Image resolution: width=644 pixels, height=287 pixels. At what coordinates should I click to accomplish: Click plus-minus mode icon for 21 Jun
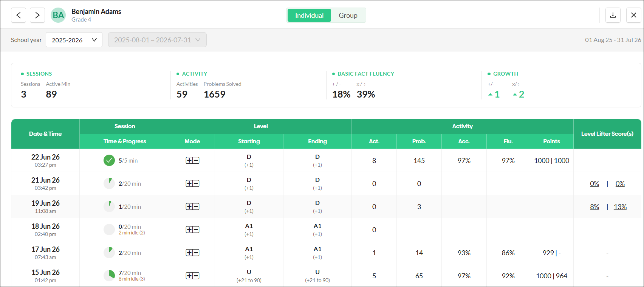click(x=192, y=183)
